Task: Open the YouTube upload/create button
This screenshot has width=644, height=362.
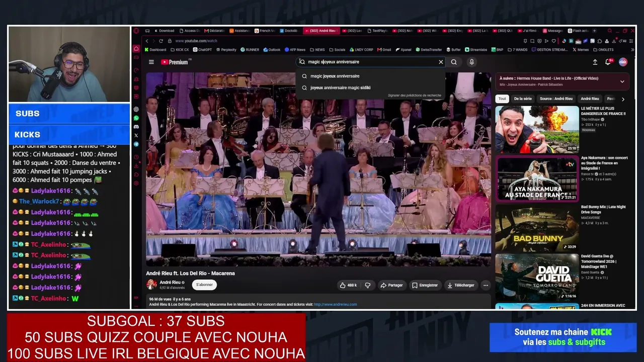Action: tap(595, 62)
